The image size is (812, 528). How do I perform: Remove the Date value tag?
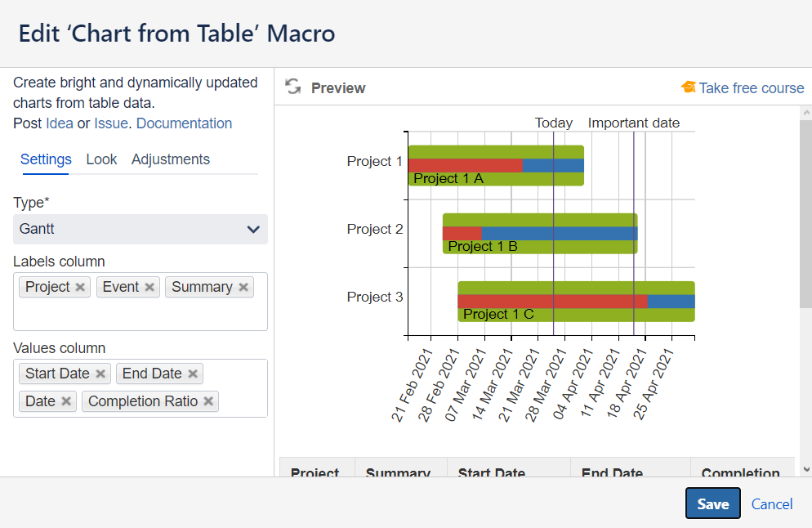click(x=66, y=401)
